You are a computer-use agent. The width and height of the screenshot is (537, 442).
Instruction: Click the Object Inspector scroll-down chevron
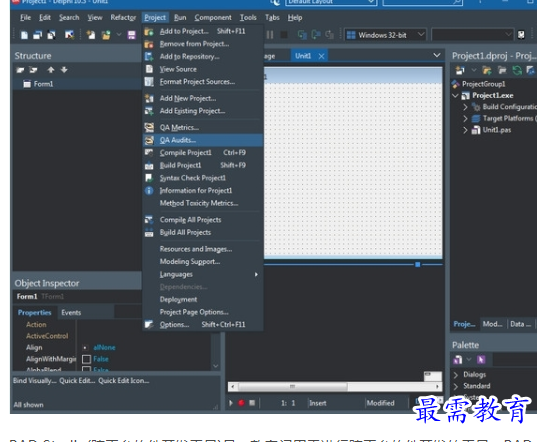215,366
